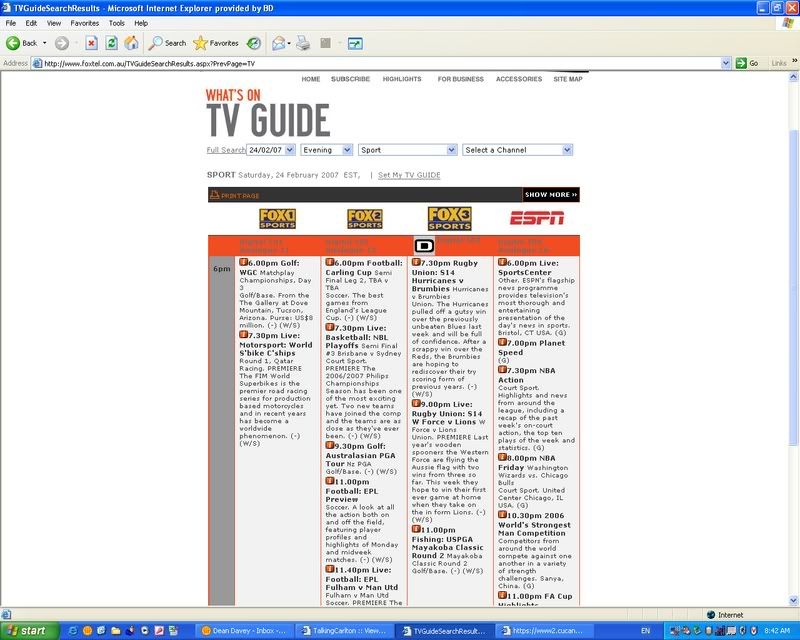
Task: Click the Stop loading icon
Action: 91,43
